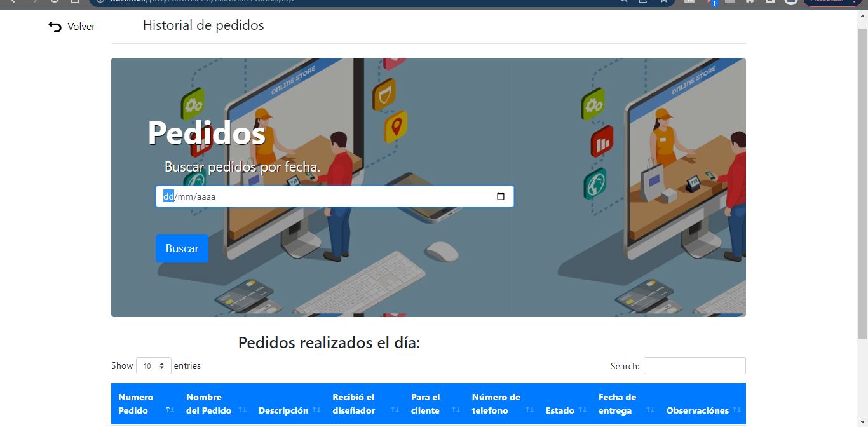Select the dd day segment of date
Viewport: 868px width, 427px height.
point(168,196)
